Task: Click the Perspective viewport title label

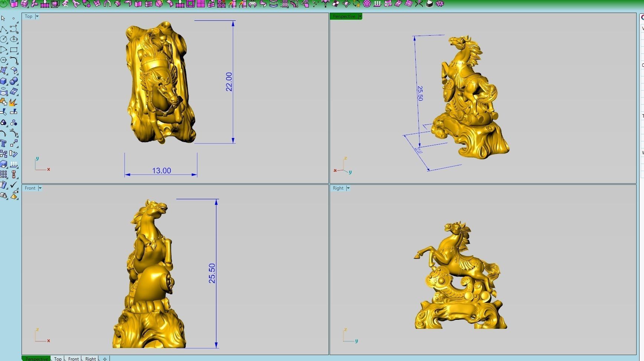Action: 344,16
